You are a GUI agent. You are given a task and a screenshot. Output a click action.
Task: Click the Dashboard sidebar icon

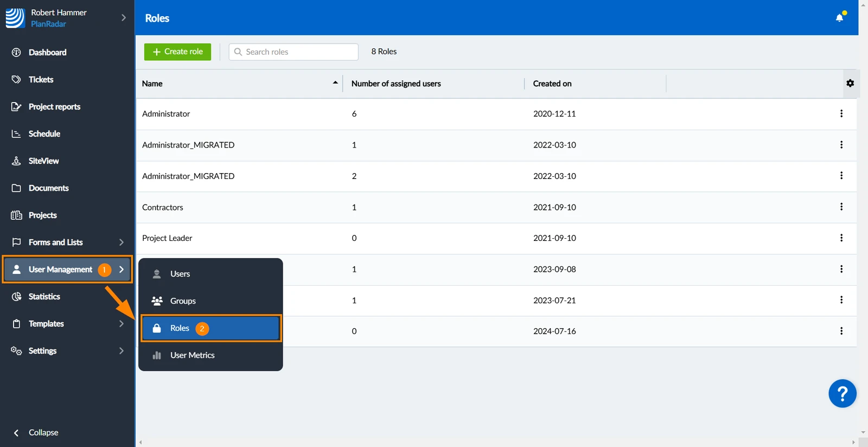click(x=16, y=52)
